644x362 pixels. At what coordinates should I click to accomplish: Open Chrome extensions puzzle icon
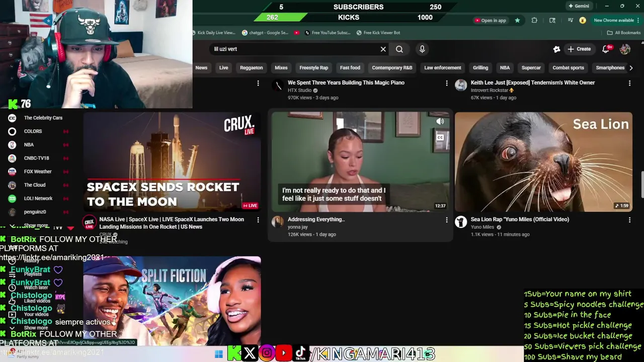(534, 20)
